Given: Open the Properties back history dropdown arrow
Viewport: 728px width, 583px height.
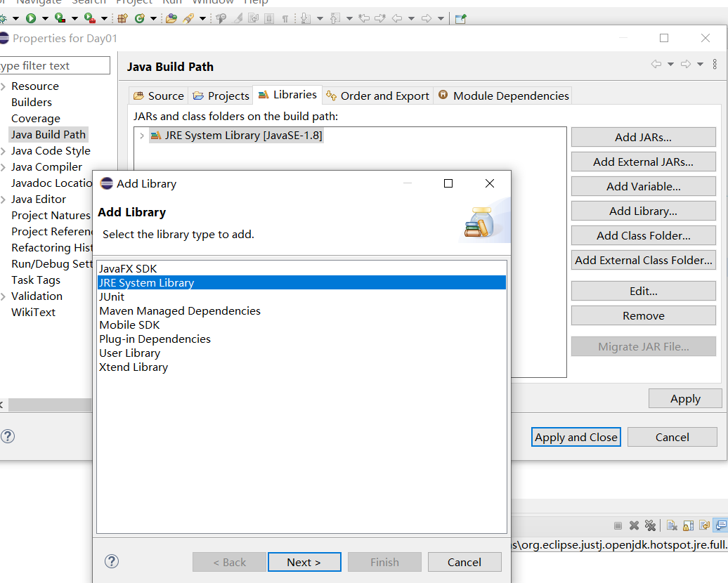Looking at the screenshot, I should pyautogui.click(x=670, y=64).
